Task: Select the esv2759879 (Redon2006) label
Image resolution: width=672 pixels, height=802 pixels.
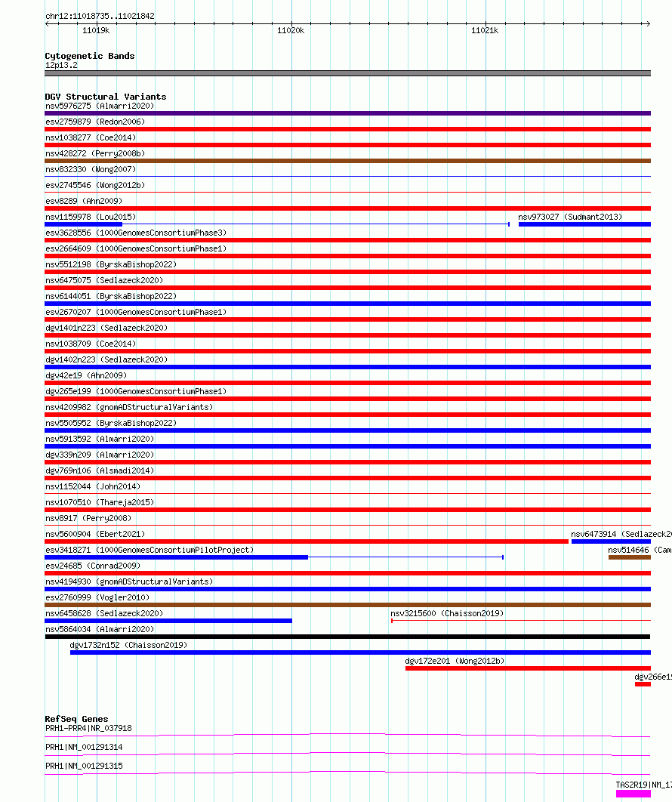Action: pos(95,122)
